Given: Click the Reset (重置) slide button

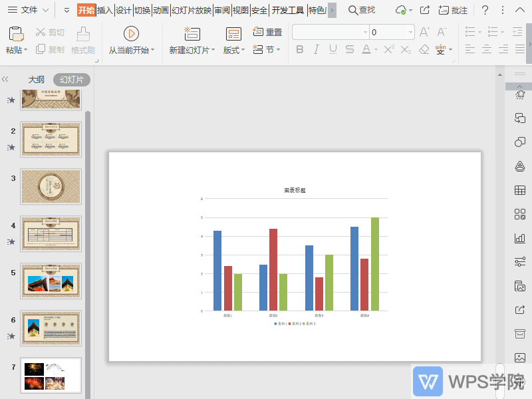Looking at the screenshot, I should (x=267, y=32).
